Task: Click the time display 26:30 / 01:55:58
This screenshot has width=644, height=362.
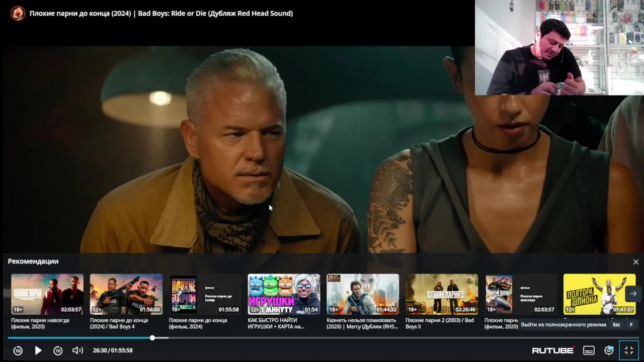Action: click(113, 350)
